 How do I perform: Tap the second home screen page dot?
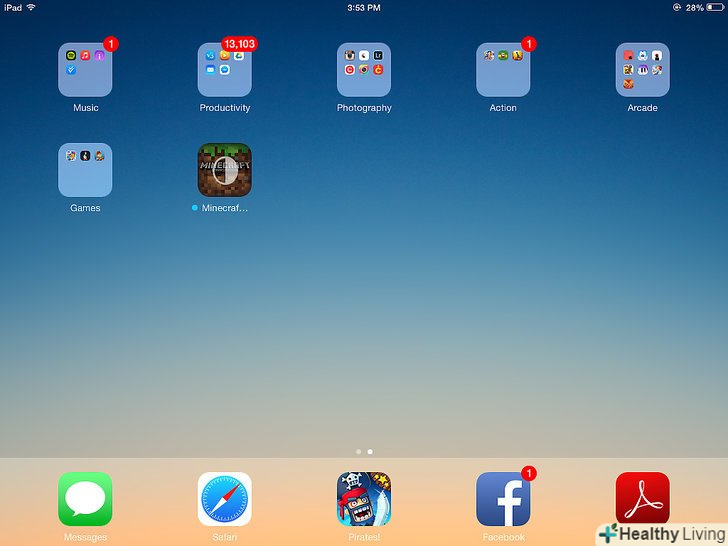pos(370,451)
